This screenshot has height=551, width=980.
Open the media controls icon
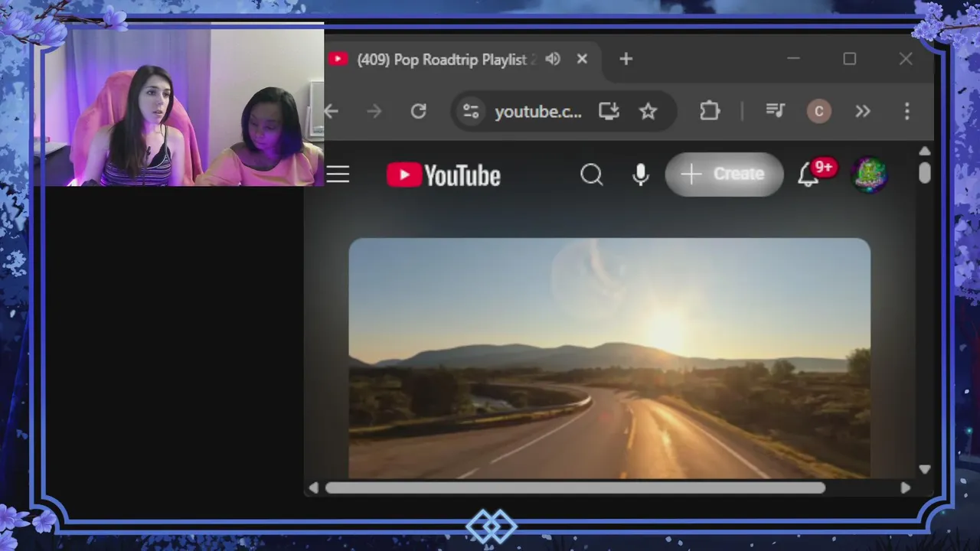coord(776,112)
